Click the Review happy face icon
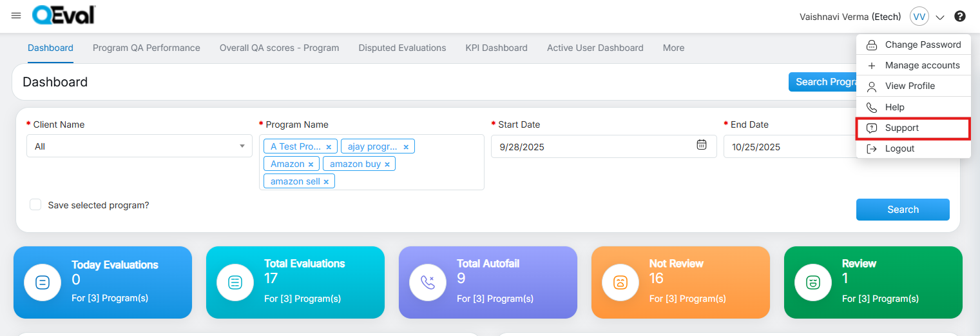The image size is (980, 336). [813, 282]
